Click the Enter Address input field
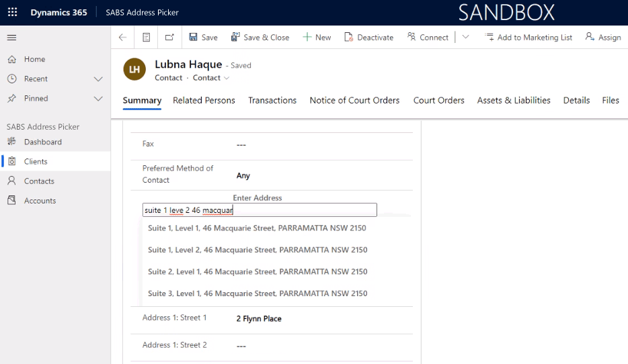The height and width of the screenshot is (364, 628). pyautogui.click(x=260, y=210)
